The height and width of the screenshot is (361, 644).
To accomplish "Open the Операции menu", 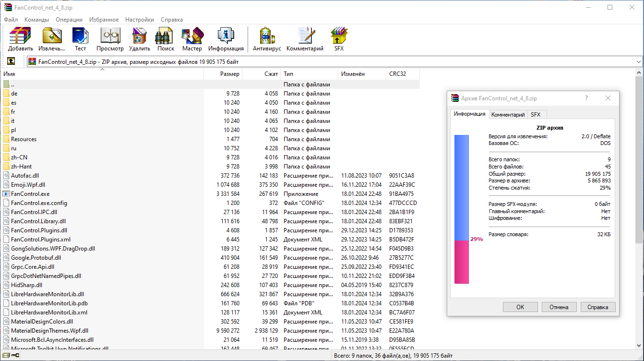I will 69,20.
